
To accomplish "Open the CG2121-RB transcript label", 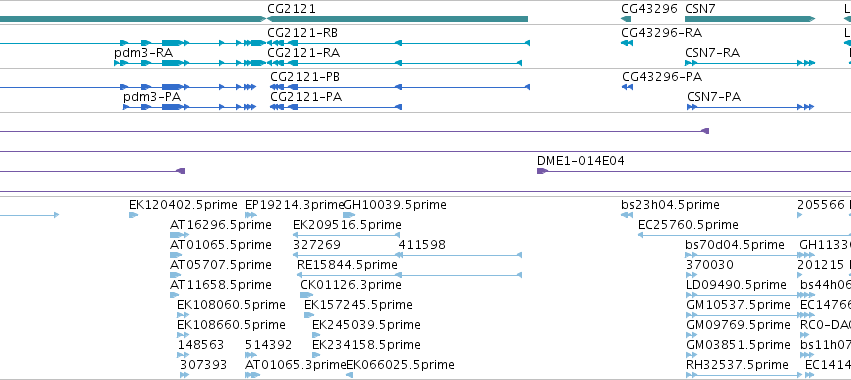I will coord(302,33).
